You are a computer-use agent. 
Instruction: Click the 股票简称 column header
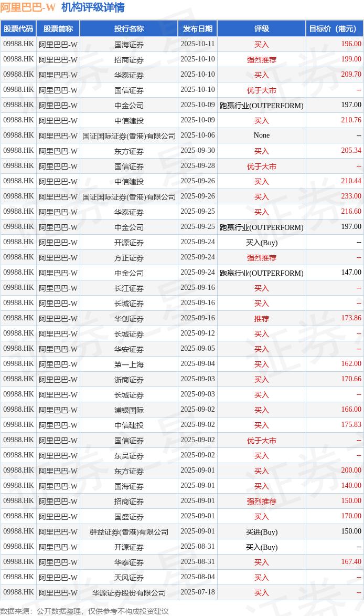pos(58,29)
